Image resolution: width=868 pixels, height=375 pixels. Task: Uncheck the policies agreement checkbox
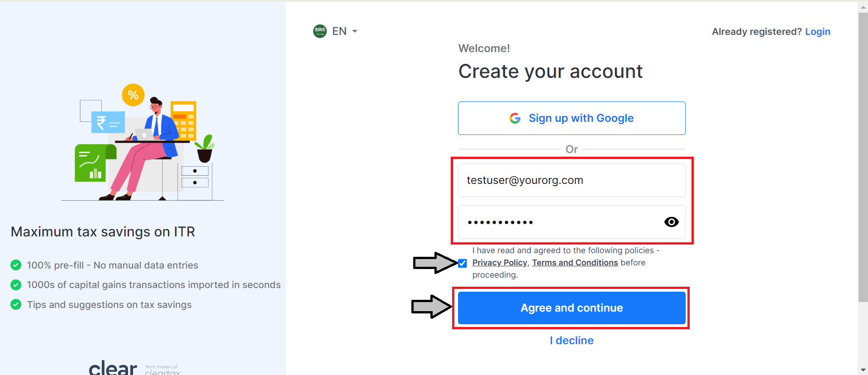[x=463, y=263]
